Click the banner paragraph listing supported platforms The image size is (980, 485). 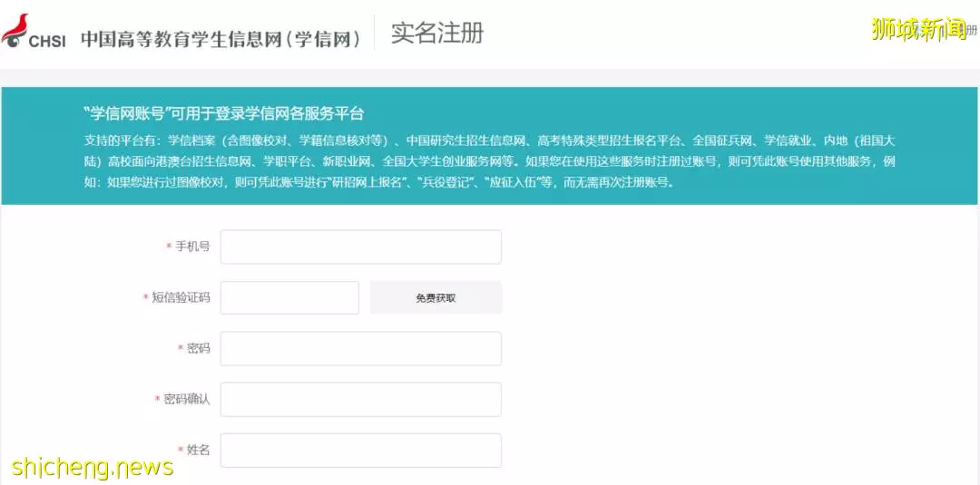pos(489,161)
